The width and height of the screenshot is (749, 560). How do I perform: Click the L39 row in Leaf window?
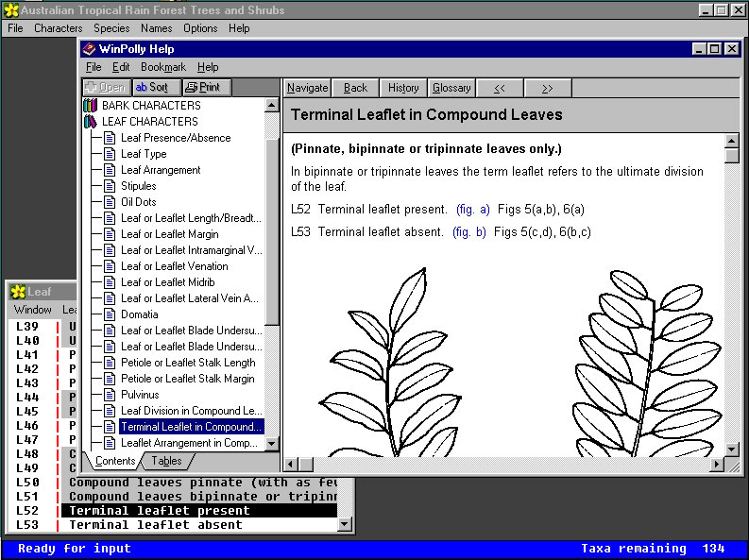pyautogui.click(x=44, y=327)
